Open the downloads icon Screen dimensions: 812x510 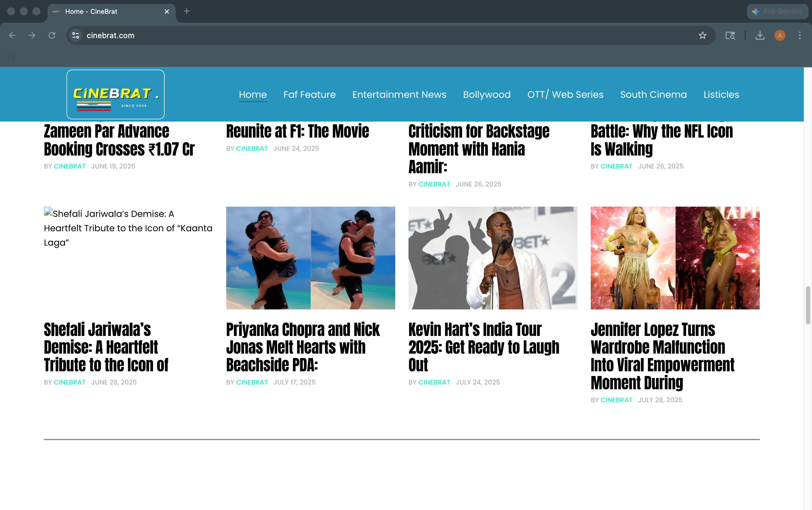click(x=760, y=35)
